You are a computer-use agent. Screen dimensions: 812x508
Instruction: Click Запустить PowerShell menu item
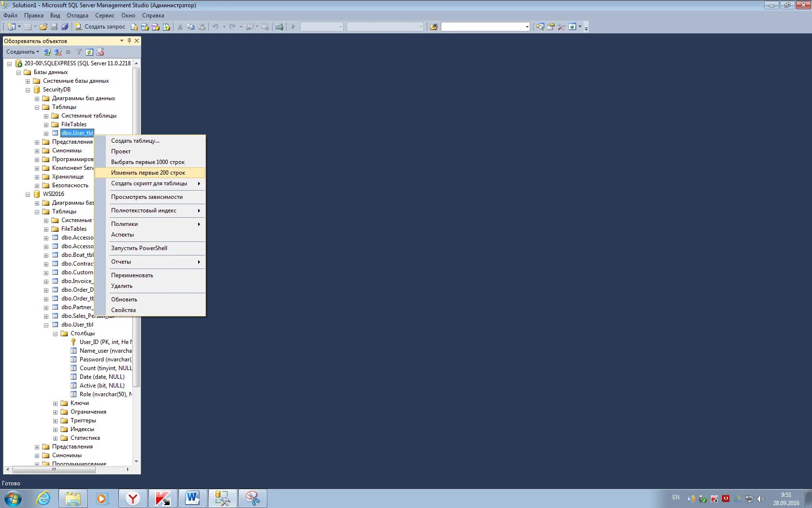click(150, 248)
